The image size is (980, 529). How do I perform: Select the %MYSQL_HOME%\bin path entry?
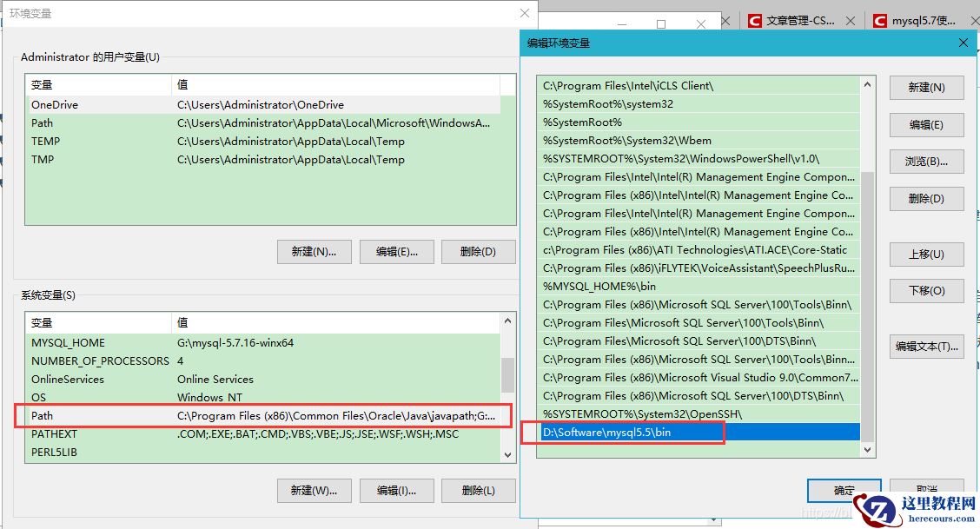click(699, 286)
